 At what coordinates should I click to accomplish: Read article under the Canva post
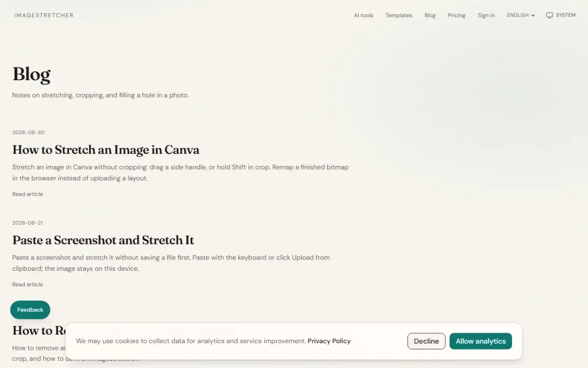pyautogui.click(x=28, y=194)
